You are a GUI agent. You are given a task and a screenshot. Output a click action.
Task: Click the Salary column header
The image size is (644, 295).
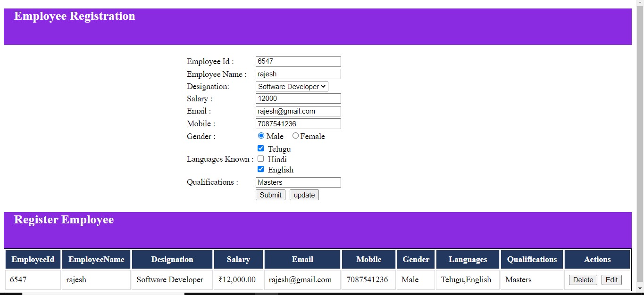click(238, 259)
